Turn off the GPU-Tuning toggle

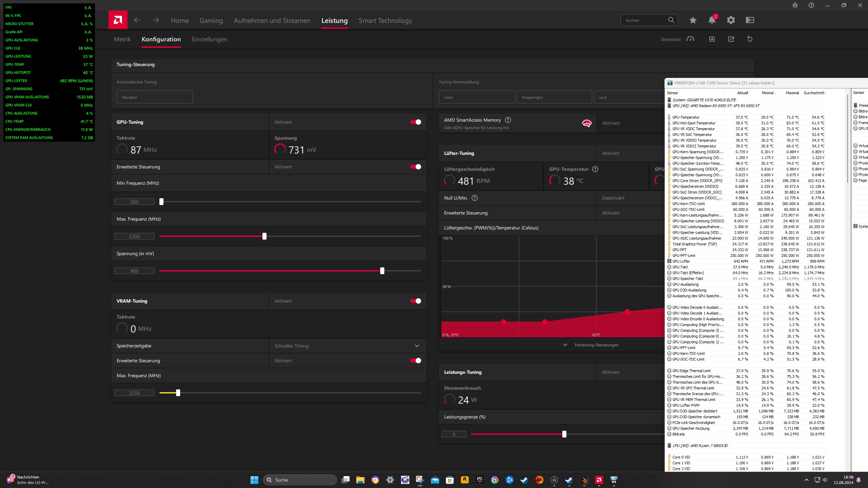tap(416, 122)
